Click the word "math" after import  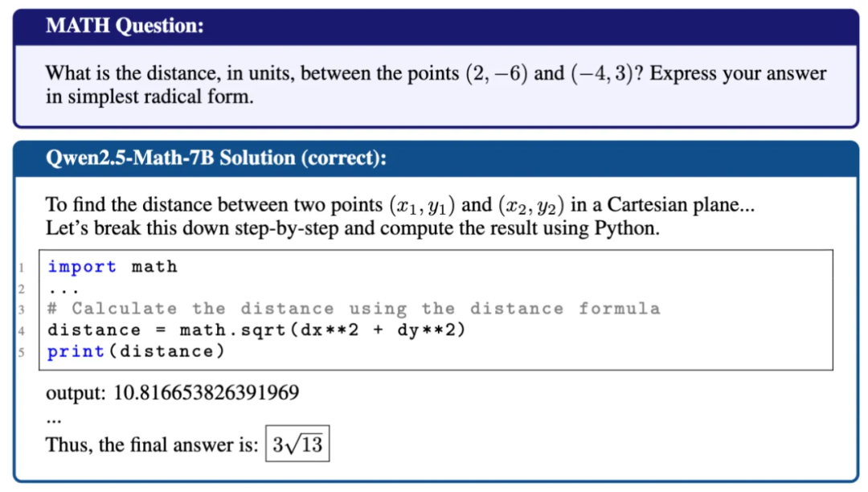click(x=154, y=267)
